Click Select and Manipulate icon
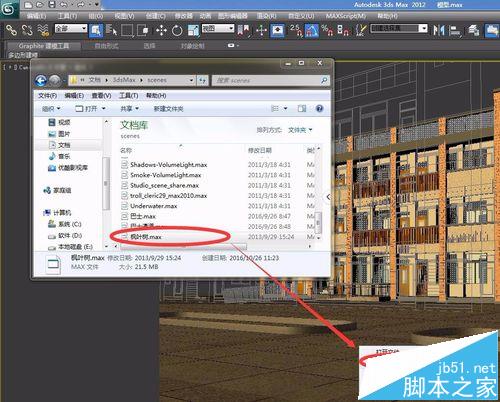The width and height of the screenshot is (500, 402). click(262, 31)
